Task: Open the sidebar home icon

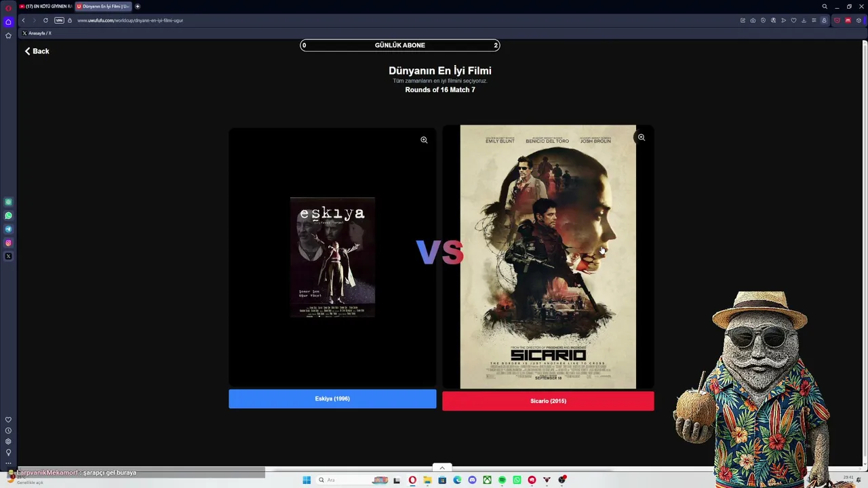Action: (8, 22)
